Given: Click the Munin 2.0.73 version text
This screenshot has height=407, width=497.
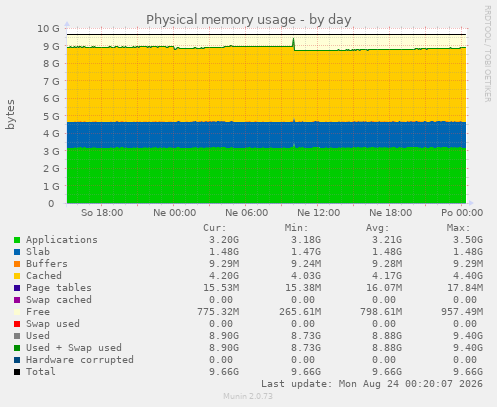Looking at the screenshot, I should coord(248,396).
